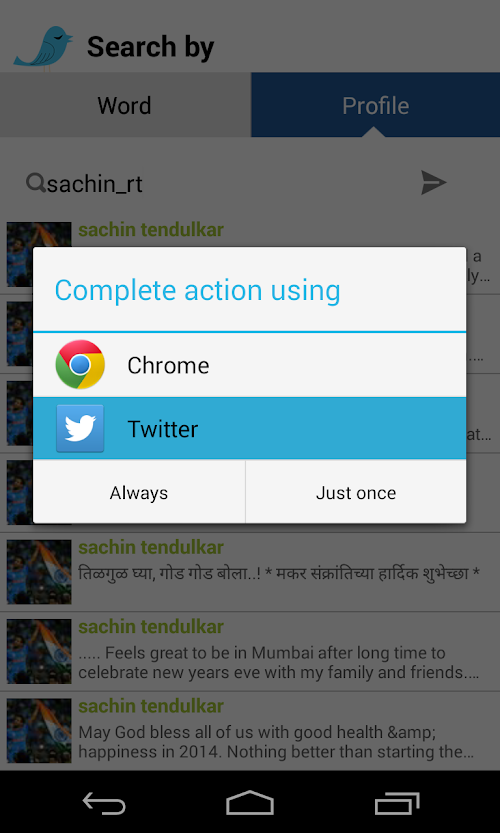This screenshot has width=500, height=833.
Task: Tap the top sachin tendulkar username
Action: (x=151, y=230)
